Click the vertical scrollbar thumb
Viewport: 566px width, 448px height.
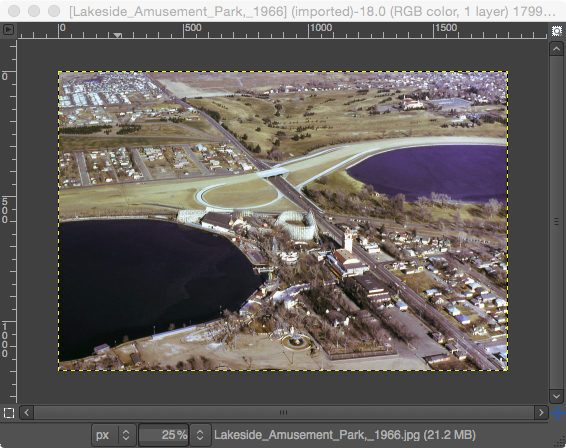tap(556, 222)
